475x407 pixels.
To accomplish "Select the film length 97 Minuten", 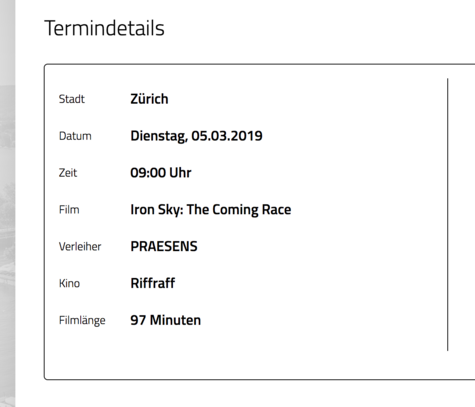I will click(x=166, y=320).
